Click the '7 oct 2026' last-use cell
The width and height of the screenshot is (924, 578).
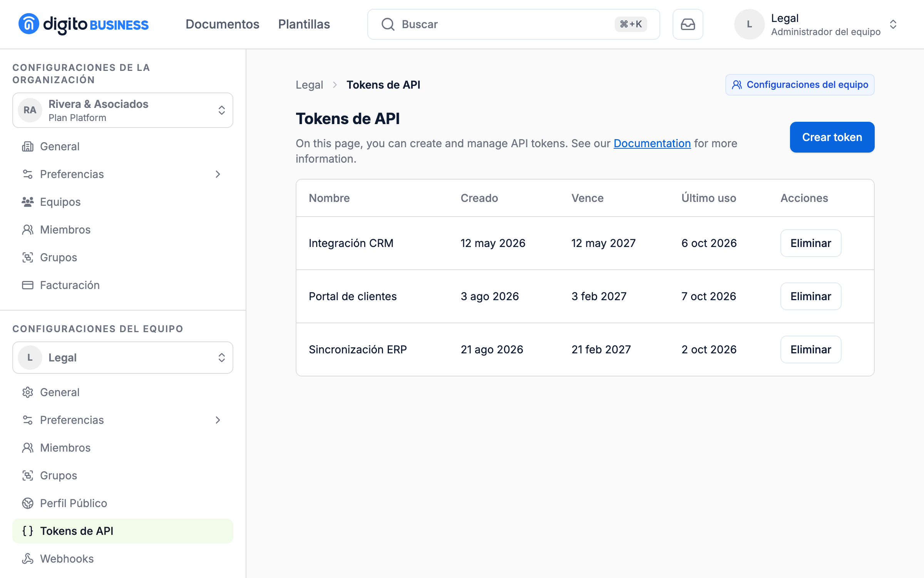(x=709, y=296)
